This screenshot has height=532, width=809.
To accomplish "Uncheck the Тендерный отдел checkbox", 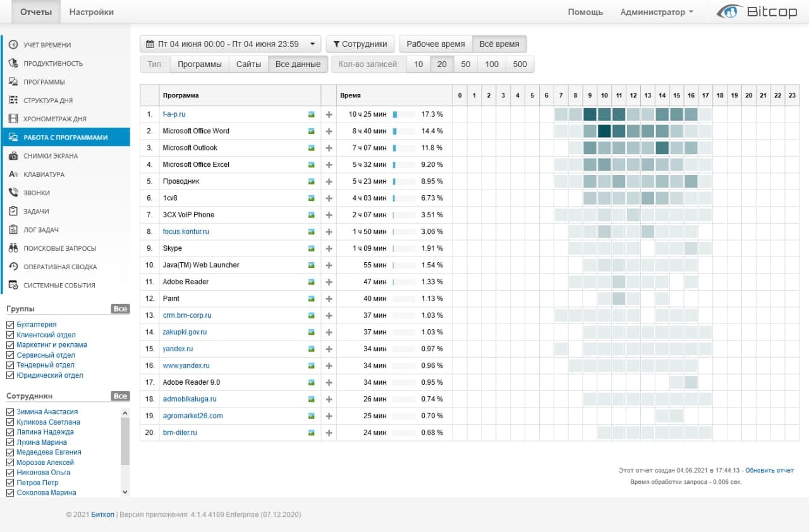I will click(x=9, y=365).
